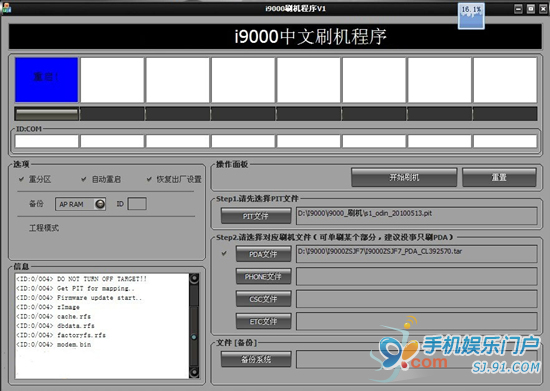Click the PHONE file path field
550x391 pixels.
(x=417, y=276)
